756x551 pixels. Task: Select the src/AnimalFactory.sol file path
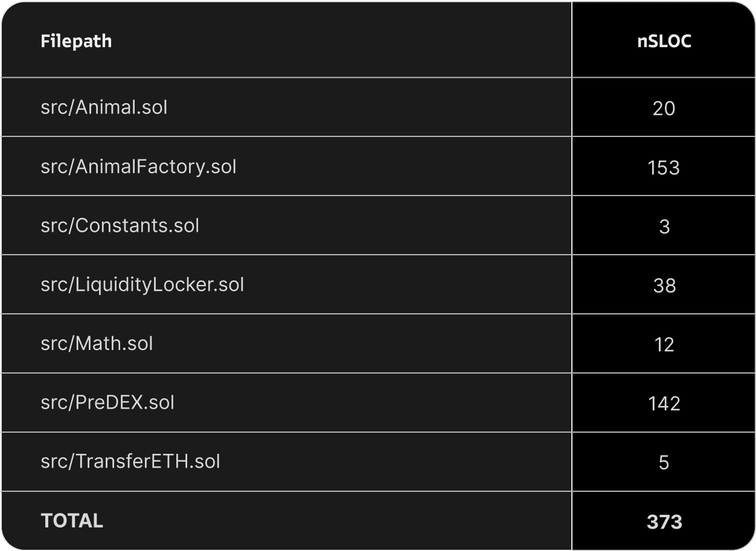(x=138, y=167)
